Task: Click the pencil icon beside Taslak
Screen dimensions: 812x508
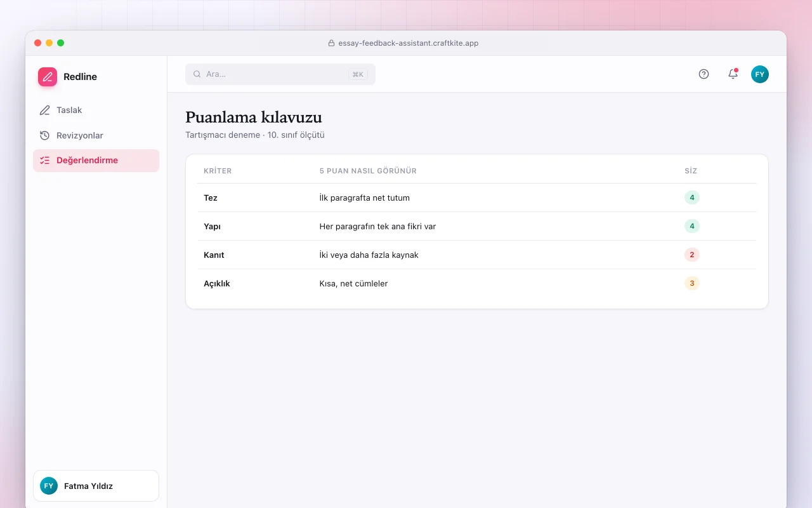Action: tap(44, 110)
